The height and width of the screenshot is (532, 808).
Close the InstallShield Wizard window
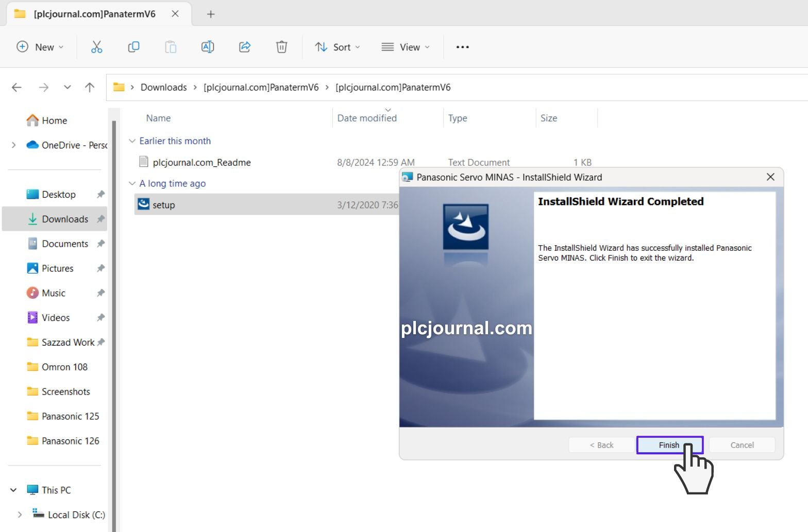coord(770,177)
